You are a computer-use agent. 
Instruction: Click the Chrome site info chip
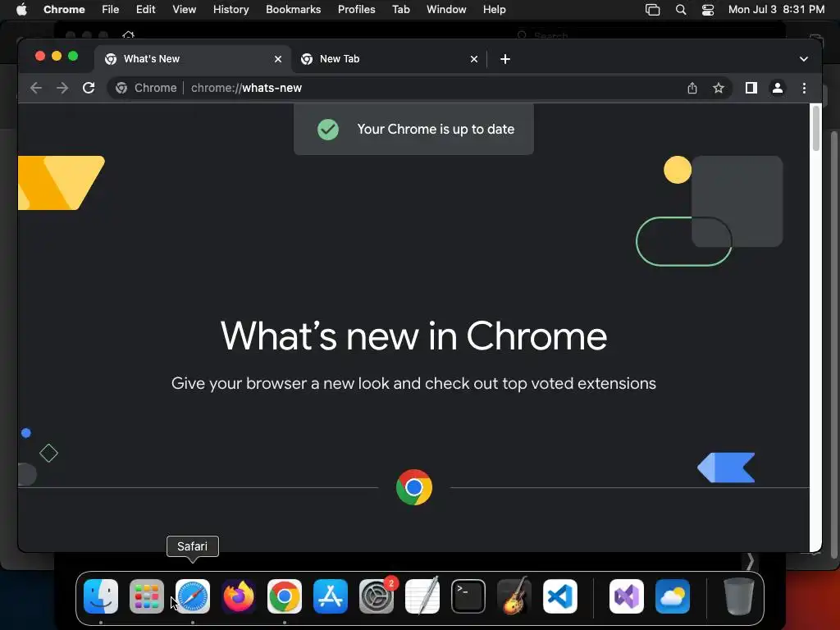(146, 88)
